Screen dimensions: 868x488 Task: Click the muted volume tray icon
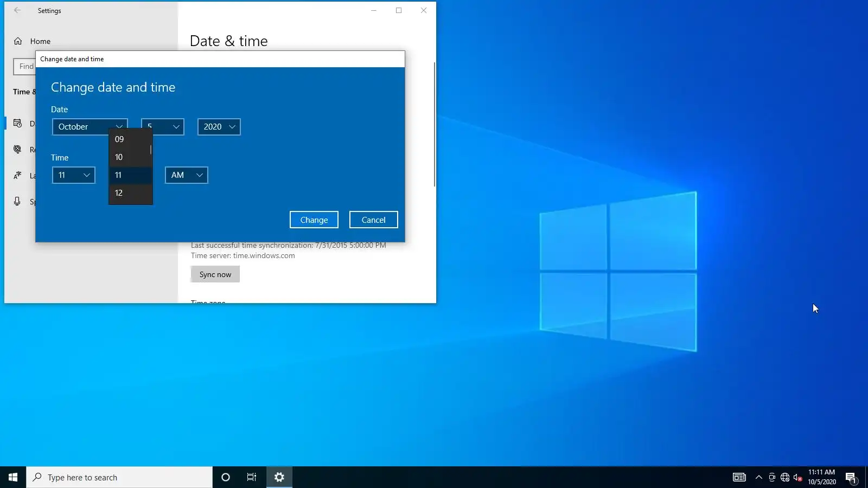[798, 477]
